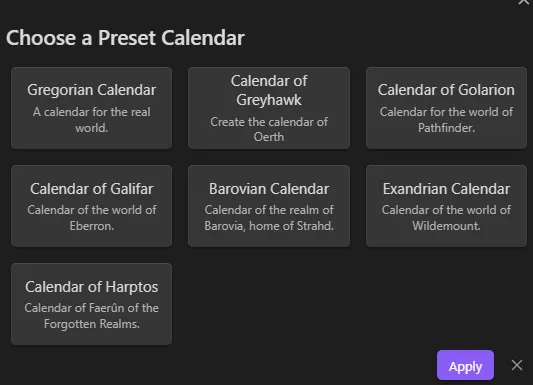The height and width of the screenshot is (385, 533).
Task: Click the 'world of Eberron' description
Action: (91, 218)
